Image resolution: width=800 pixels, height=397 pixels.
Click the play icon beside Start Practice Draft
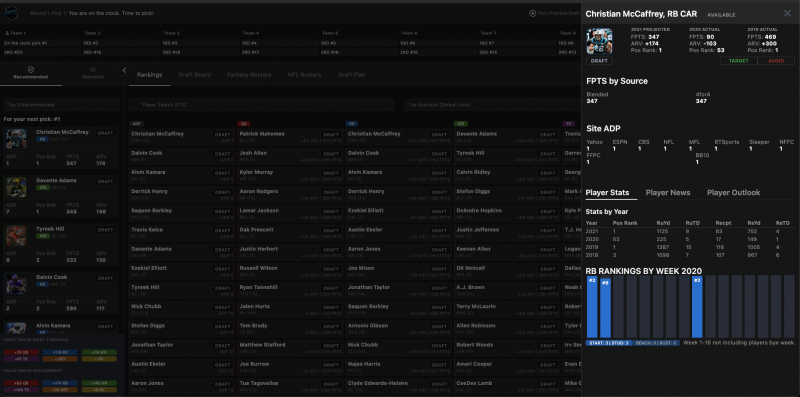[533, 13]
